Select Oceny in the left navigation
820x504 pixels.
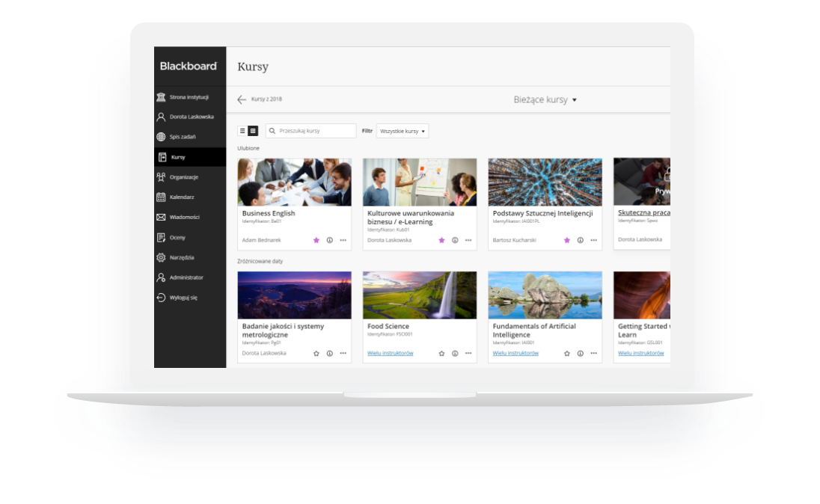tap(177, 238)
